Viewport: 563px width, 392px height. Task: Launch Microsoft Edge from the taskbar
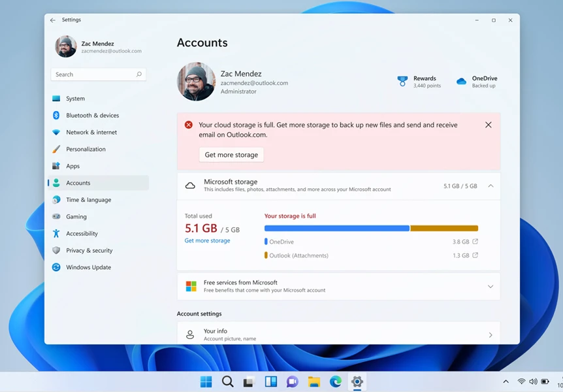335,382
